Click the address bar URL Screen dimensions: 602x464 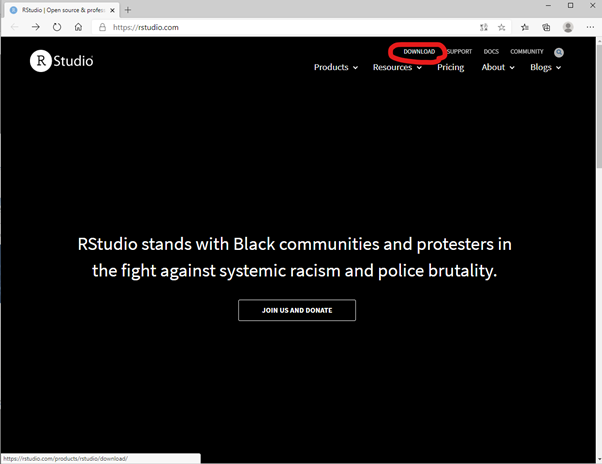[x=146, y=27]
